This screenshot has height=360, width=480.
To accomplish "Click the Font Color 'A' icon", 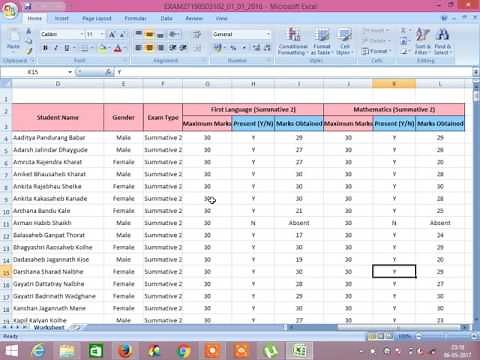I will click(x=117, y=48).
